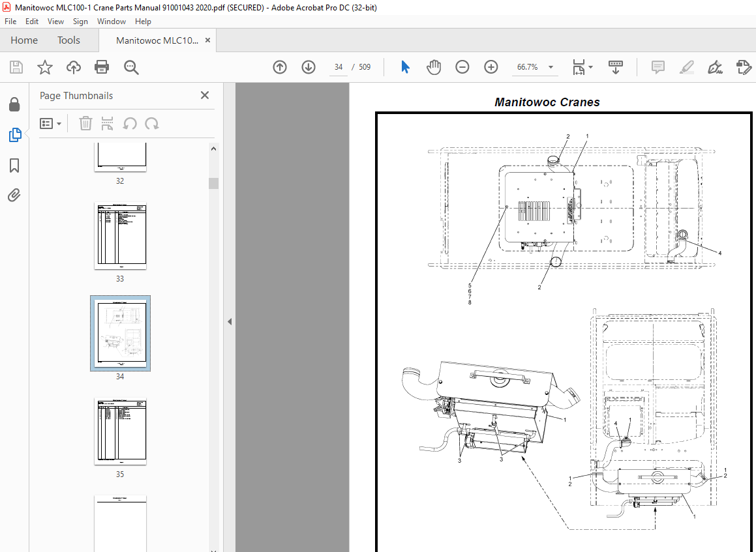Click the Manitowoc Cranes page heading
Screen dimensions: 756x552
[x=547, y=102]
